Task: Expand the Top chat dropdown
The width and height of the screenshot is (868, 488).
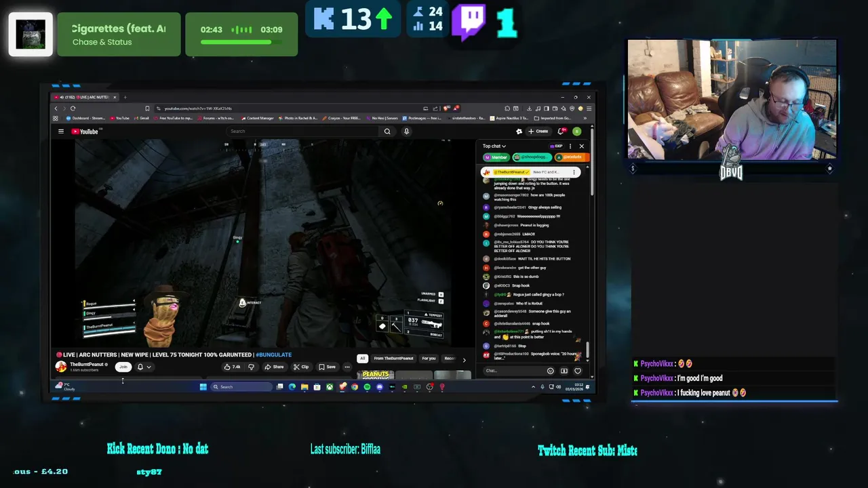Action: pos(494,146)
